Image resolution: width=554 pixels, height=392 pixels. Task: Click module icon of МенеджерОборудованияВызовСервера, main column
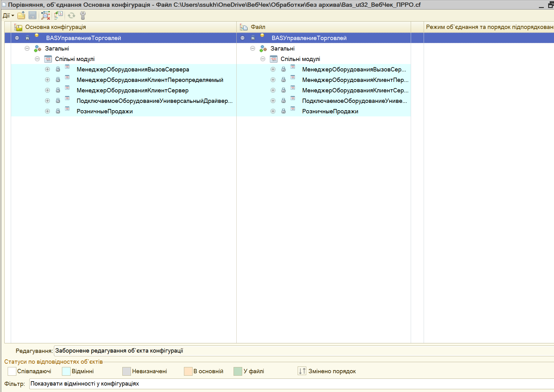tap(67, 67)
